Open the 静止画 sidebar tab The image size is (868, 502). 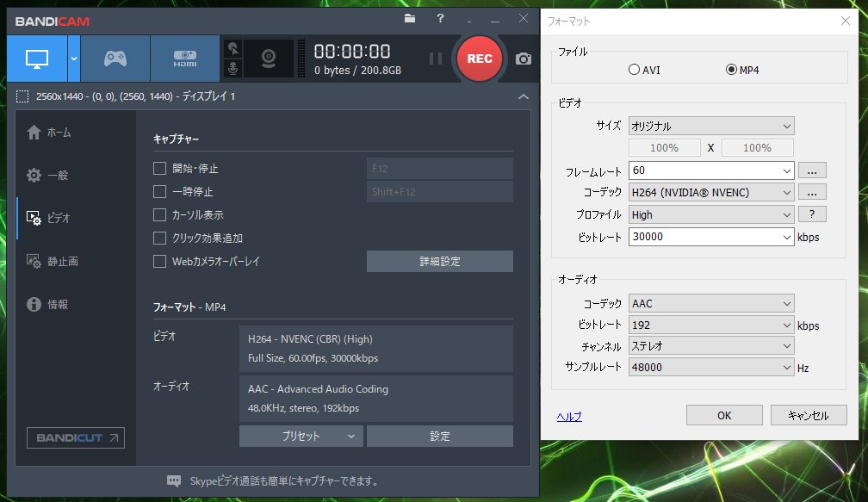pyautogui.click(x=53, y=261)
